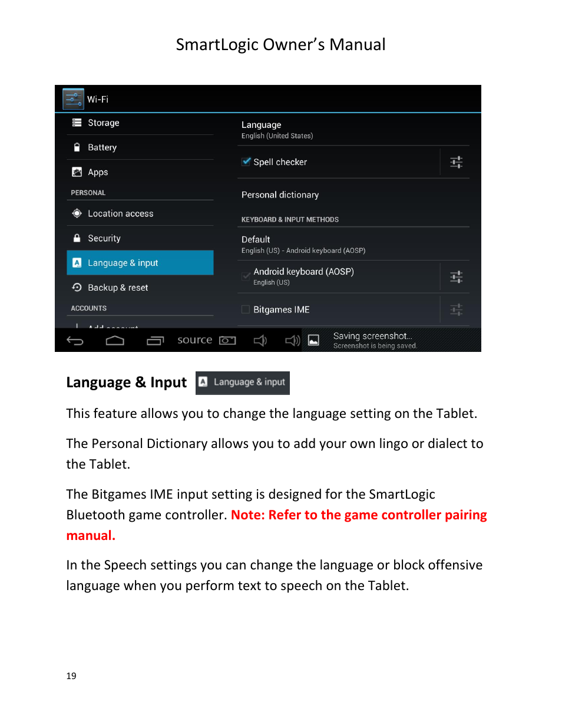Open Spell checker settings sliders icon
This screenshot has width=562, height=728.
point(456,162)
